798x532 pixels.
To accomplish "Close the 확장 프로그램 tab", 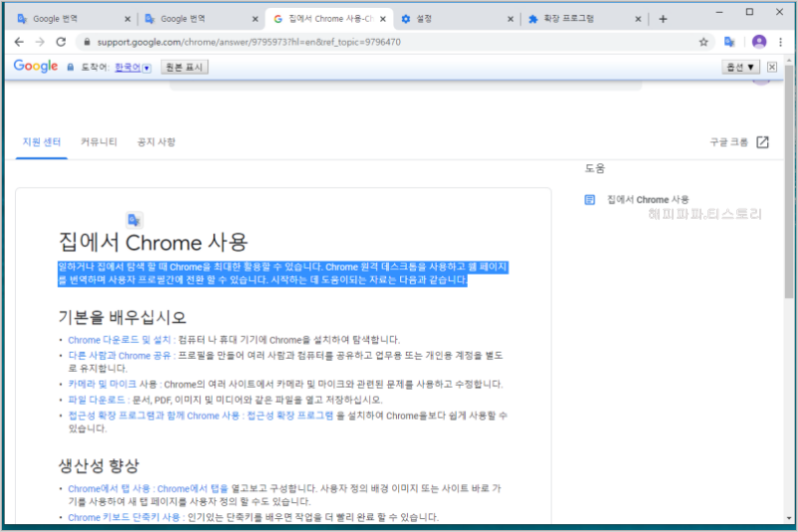I will click(638, 19).
